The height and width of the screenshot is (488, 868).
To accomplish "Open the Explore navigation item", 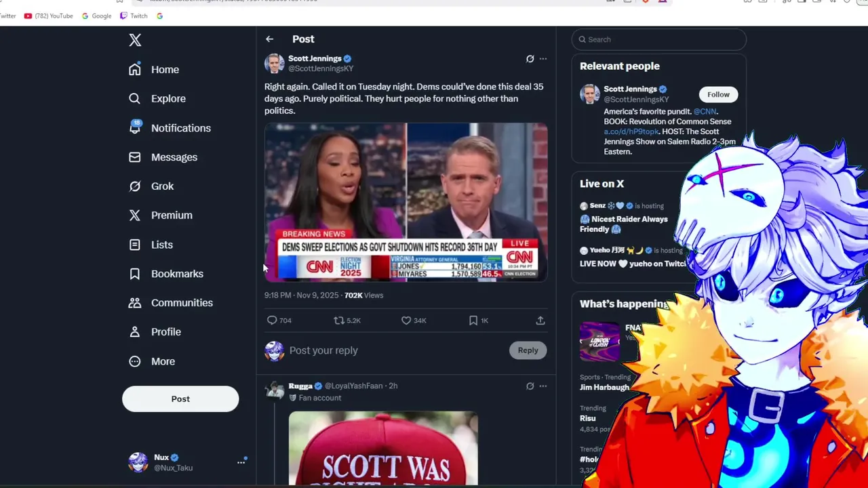I will click(157, 99).
